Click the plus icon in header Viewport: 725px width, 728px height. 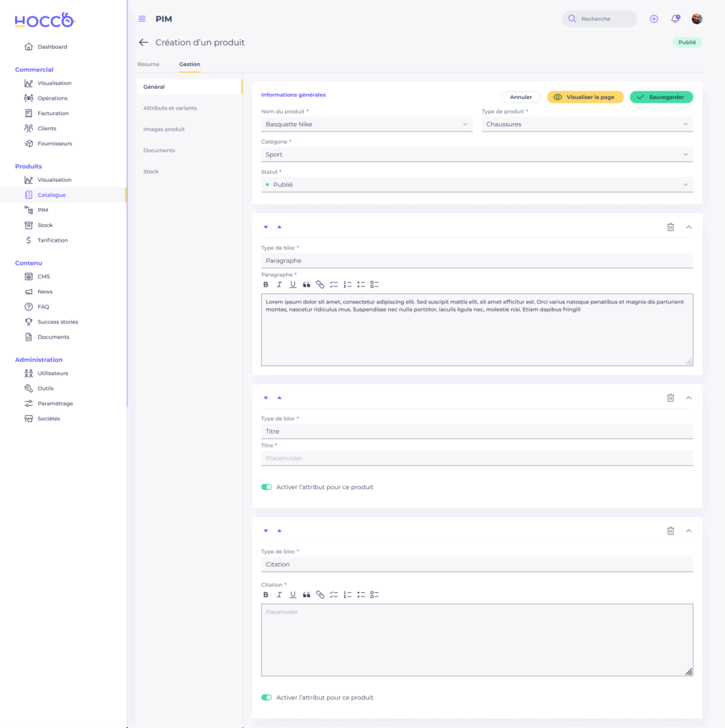pos(654,19)
